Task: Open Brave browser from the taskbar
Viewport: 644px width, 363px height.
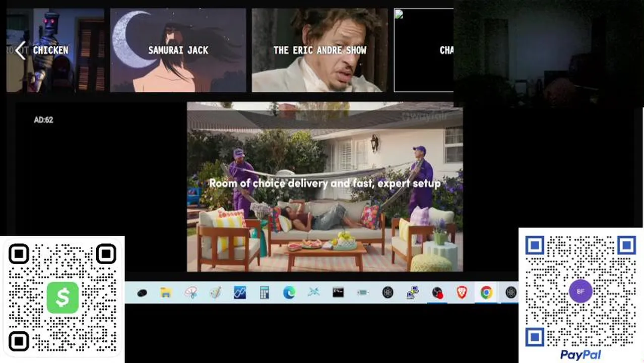Action: click(462, 292)
